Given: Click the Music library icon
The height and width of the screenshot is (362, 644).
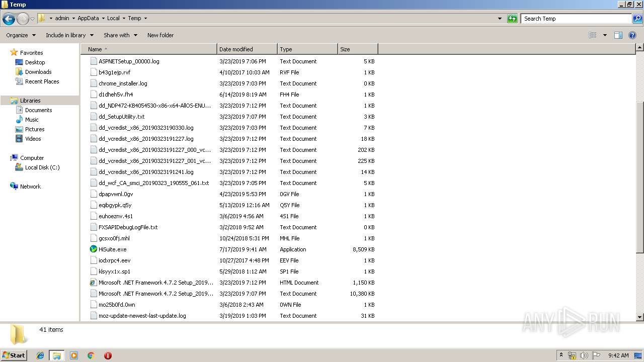Looking at the screenshot, I should [x=19, y=120].
